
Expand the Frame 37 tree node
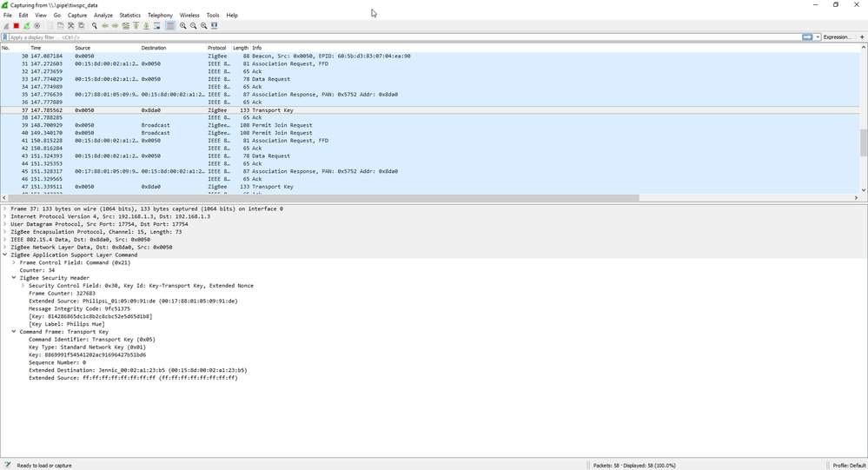click(5, 209)
